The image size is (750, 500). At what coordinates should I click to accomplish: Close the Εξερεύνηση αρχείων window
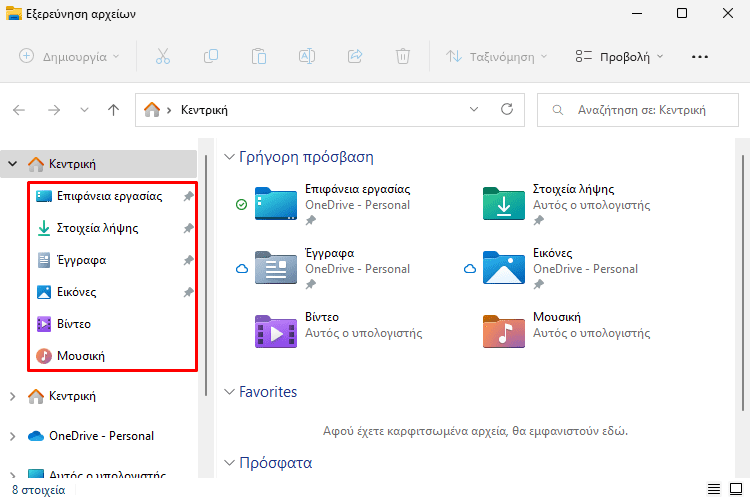click(728, 13)
